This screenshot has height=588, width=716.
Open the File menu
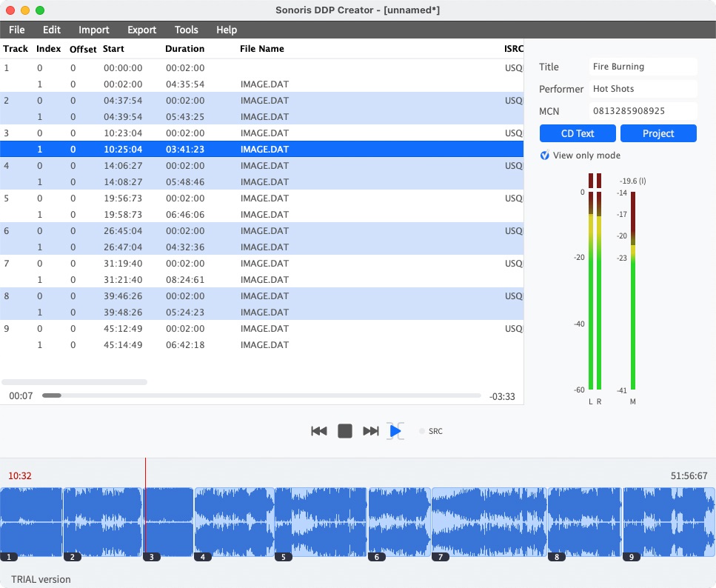click(16, 30)
